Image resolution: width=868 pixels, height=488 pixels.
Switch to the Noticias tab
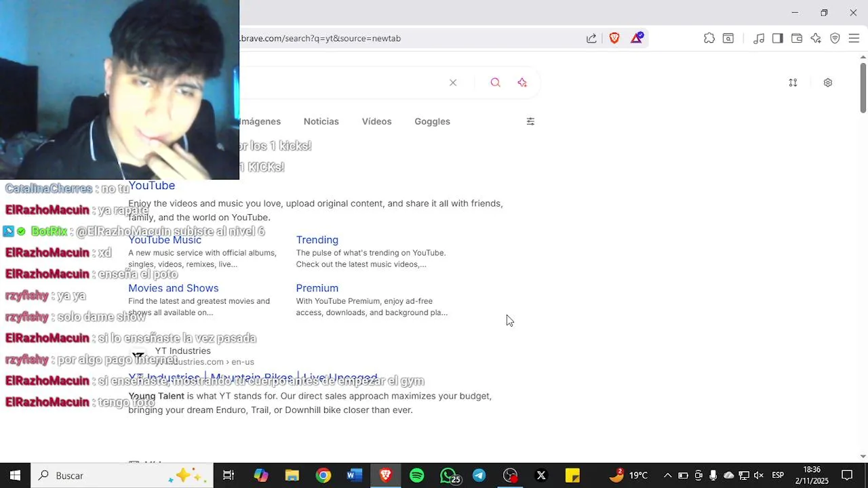321,121
